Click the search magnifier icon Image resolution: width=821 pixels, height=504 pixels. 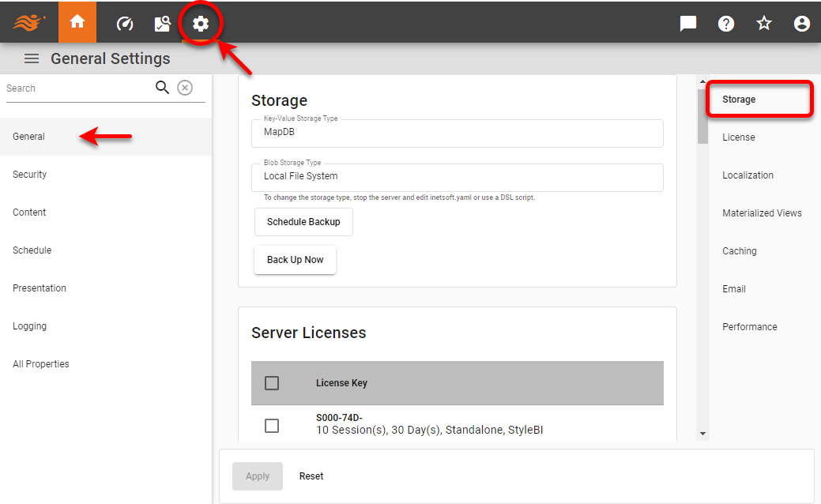[x=162, y=88]
